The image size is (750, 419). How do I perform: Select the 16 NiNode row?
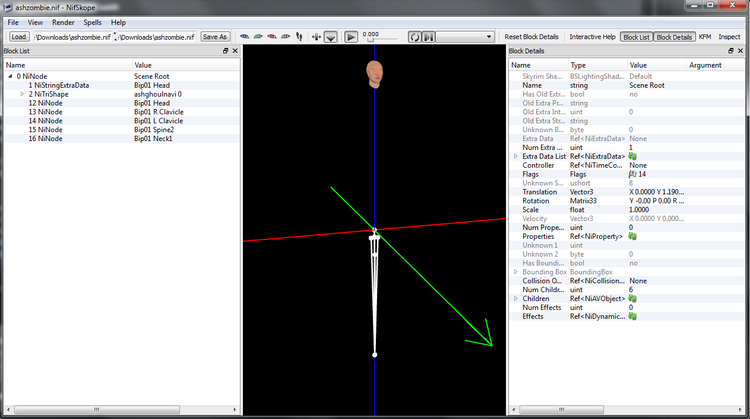122,139
